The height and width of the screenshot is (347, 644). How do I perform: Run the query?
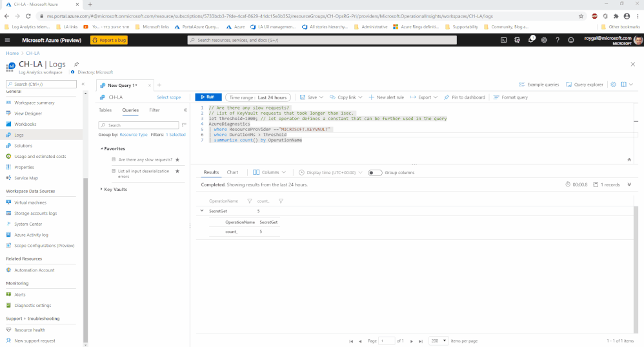coord(208,97)
